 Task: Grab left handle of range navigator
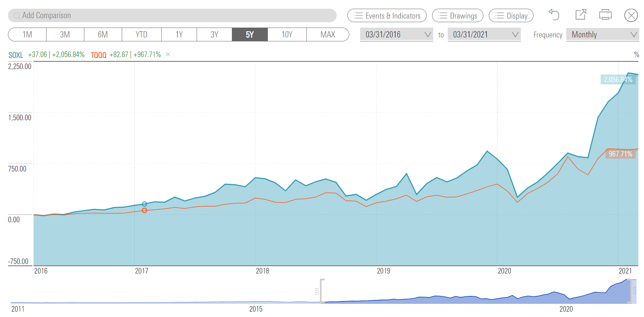tap(317, 291)
